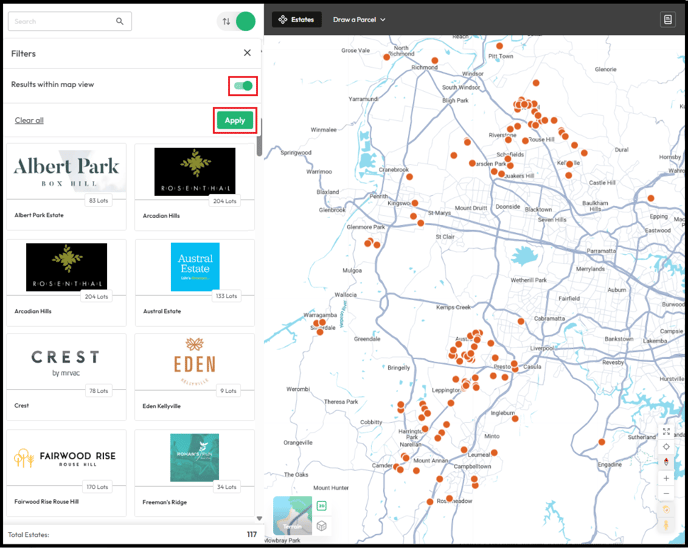
Task: Open the Eden Kellyville card
Action: (195, 377)
